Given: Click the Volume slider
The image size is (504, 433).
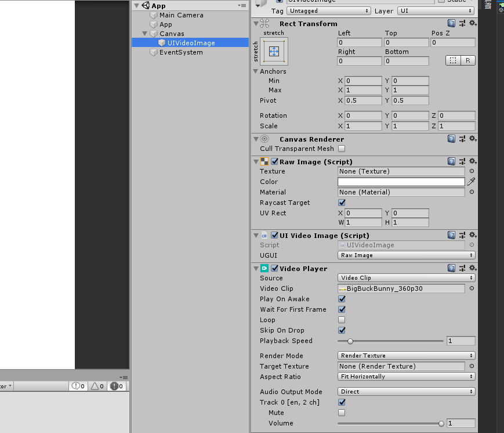Looking at the screenshot, I should tap(390, 423).
